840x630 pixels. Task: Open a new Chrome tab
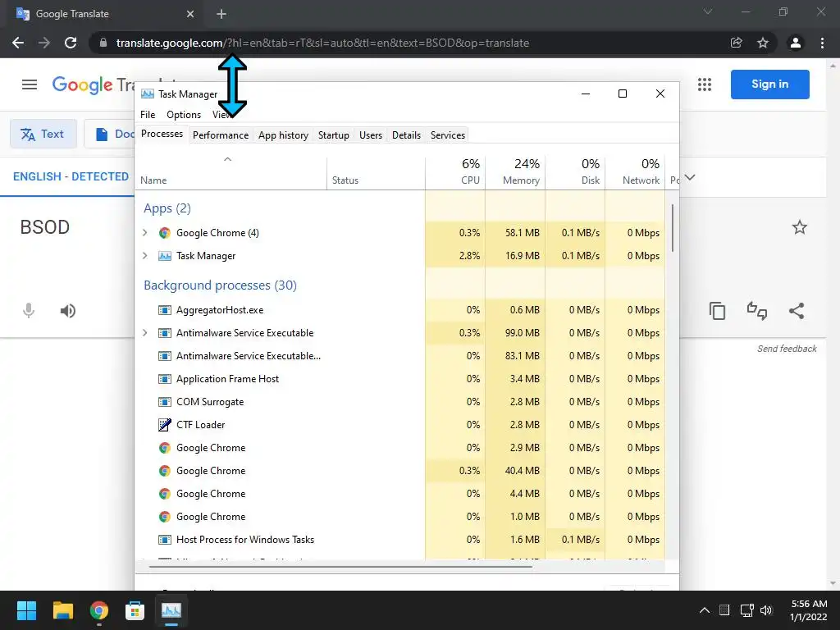[x=221, y=14]
